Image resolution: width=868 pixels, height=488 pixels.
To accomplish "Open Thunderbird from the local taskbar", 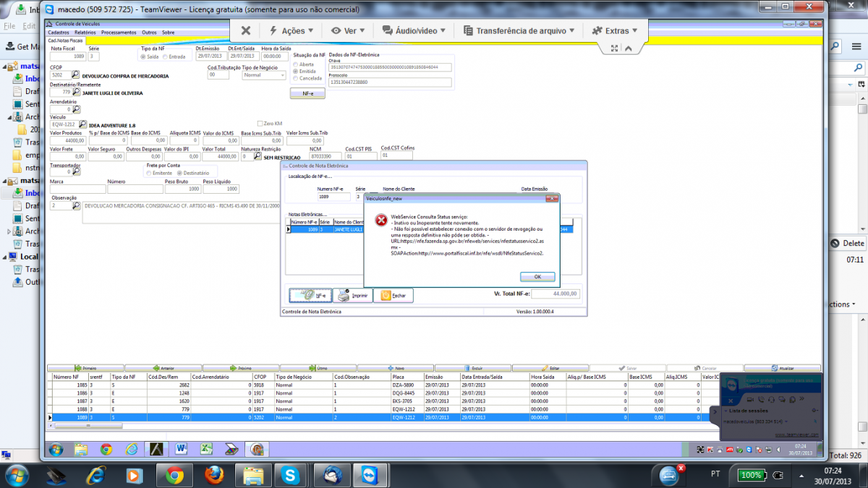I will [332, 476].
